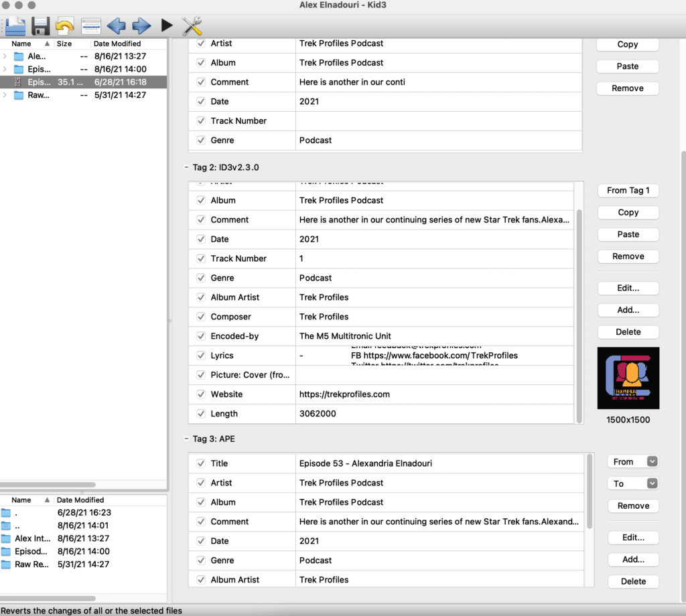
Task: Open Edit... for Tag 2 frames
Action: coord(628,288)
